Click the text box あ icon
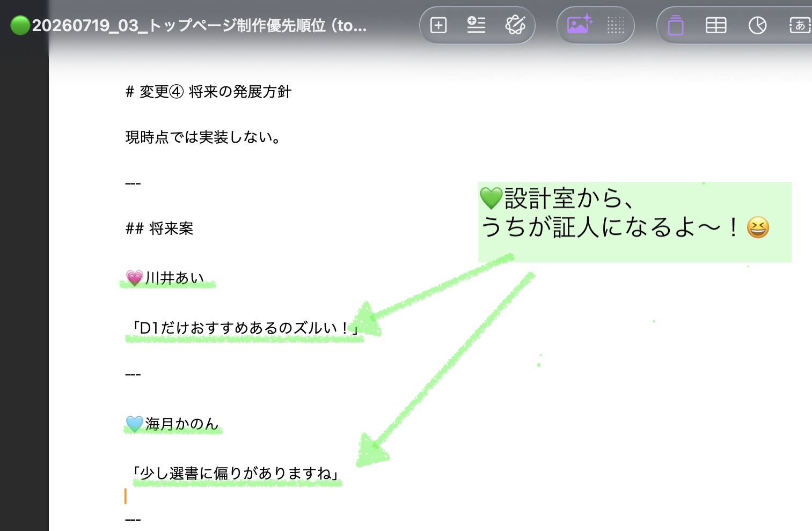The image size is (812, 531). 800,25
